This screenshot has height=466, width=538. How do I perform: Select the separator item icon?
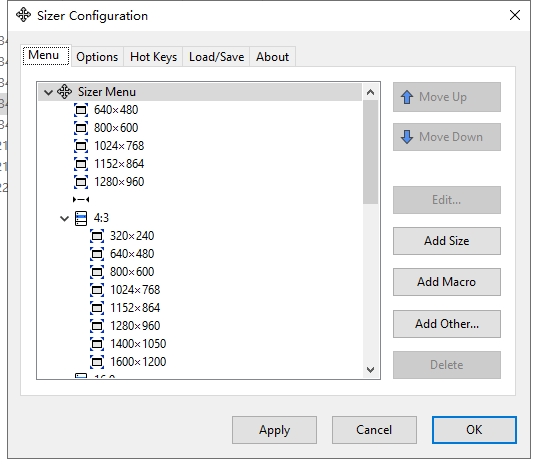pyautogui.click(x=81, y=199)
